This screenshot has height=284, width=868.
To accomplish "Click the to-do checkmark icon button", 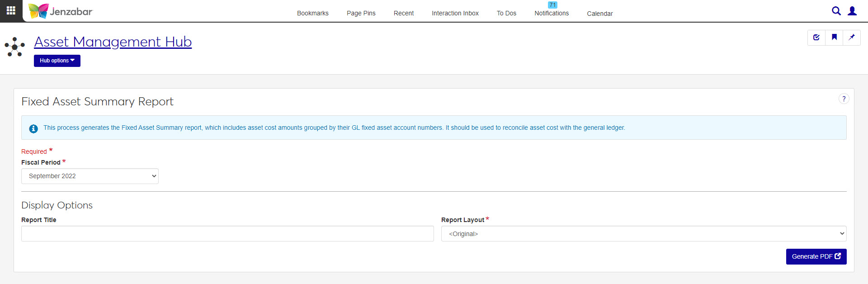I will tap(816, 38).
